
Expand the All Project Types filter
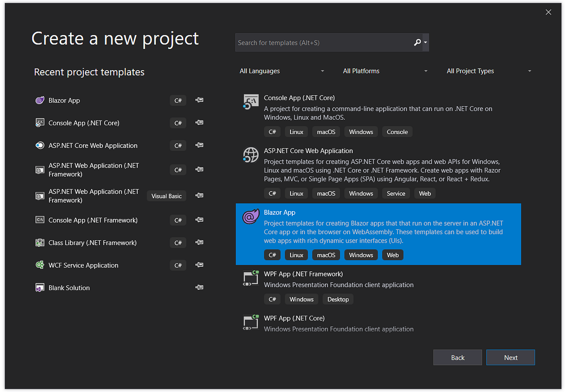pyautogui.click(x=488, y=71)
